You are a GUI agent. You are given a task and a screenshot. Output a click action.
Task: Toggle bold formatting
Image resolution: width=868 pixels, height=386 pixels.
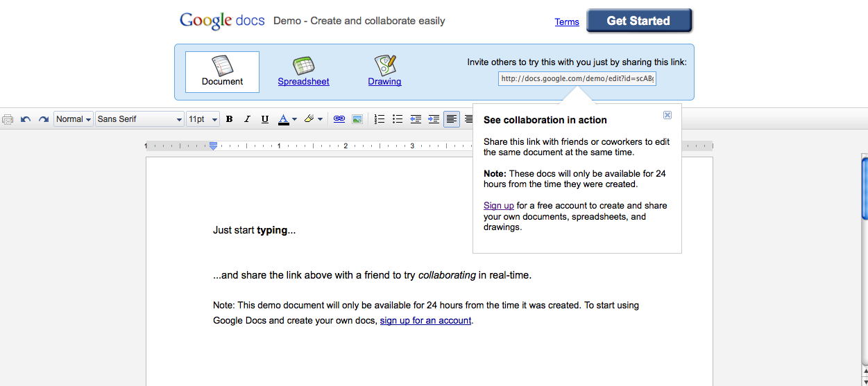pos(229,119)
